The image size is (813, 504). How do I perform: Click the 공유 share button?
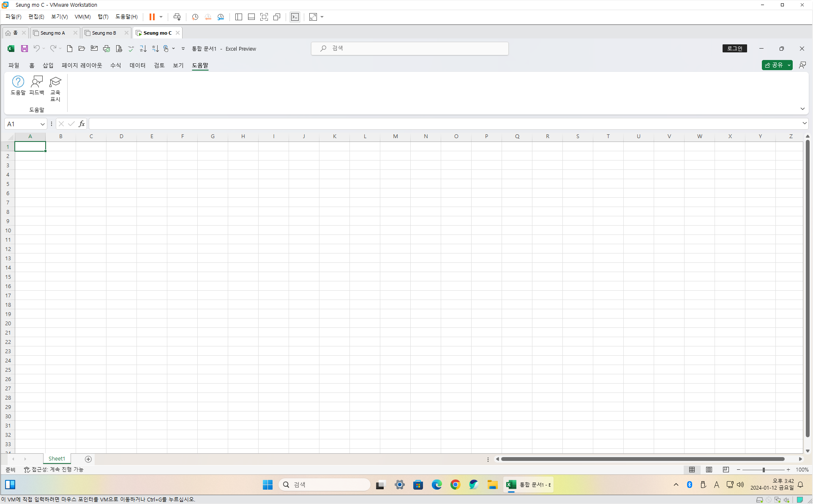(774, 65)
